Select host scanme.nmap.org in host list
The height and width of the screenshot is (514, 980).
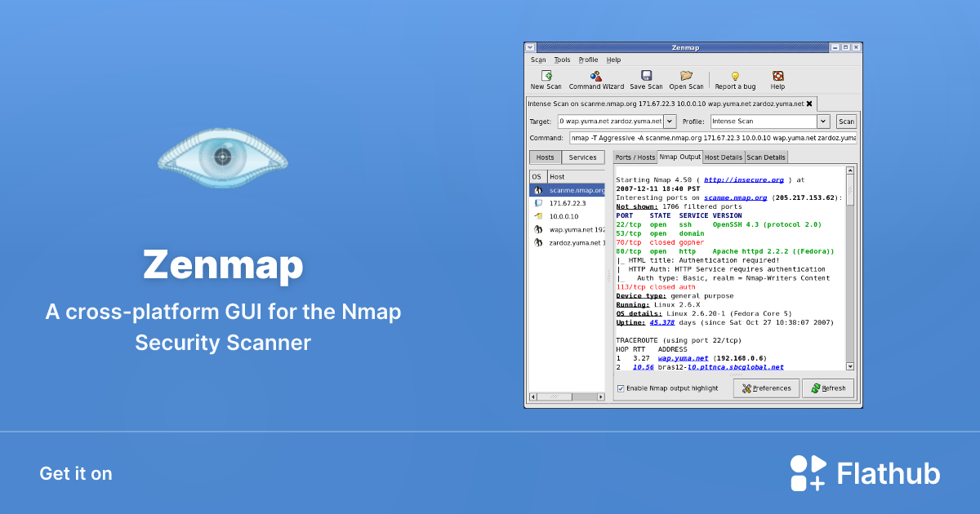(576, 190)
